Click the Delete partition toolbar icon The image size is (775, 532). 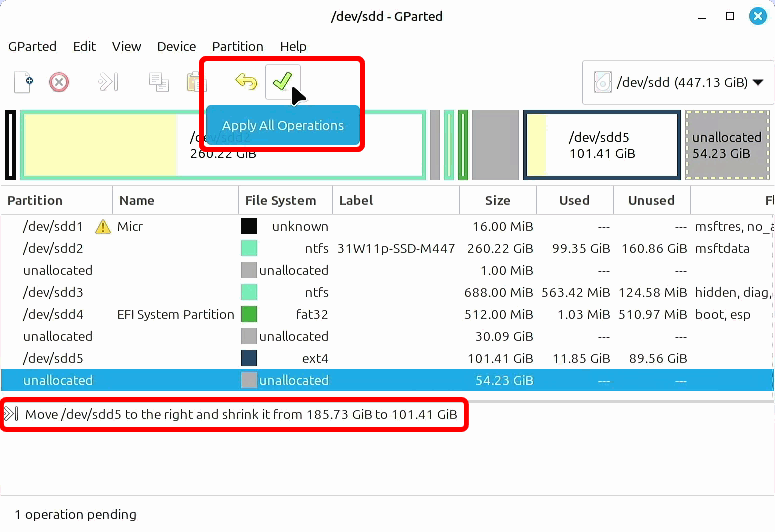[x=59, y=82]
